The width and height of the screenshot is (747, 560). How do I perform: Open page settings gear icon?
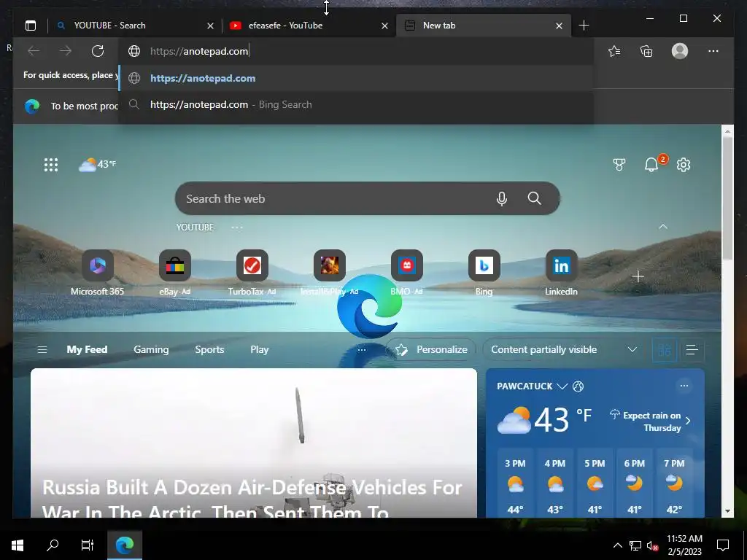pyautogui.click(x=684, y=165)
